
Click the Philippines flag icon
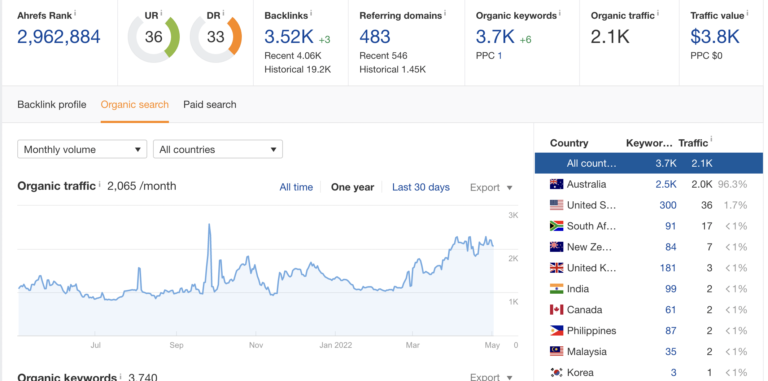click(x=556, y=331)
